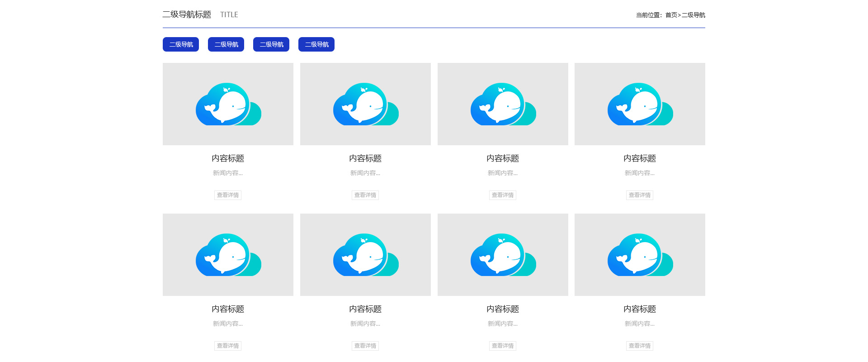Click 二级导航 in the breadcrumb
Image resolution: width=868 pixels, height=362 pixels.
pyautogui.click(x=693, y=15)
